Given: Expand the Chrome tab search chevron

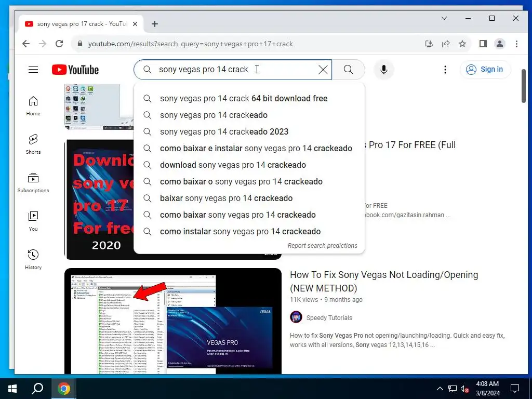Looking at the screenshot, I should (444, 18).
